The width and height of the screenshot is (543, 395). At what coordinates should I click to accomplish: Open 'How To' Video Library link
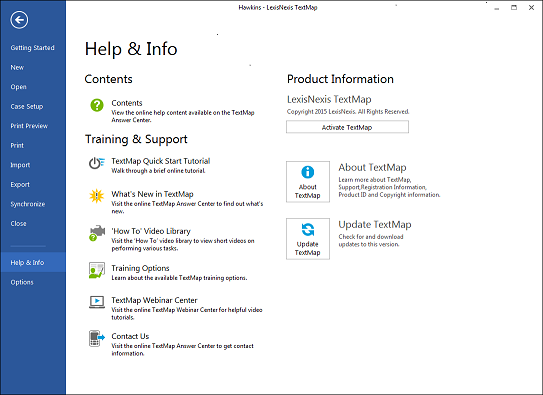click(151, 231)
